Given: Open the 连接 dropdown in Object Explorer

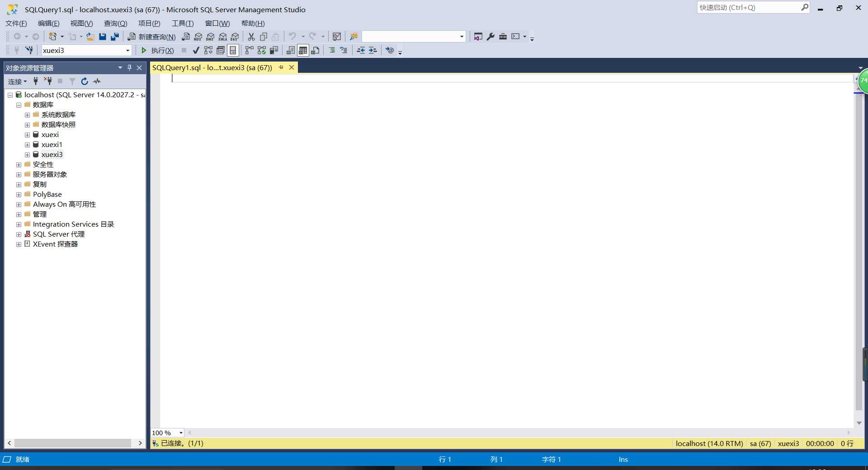Looking at the screenshot, I should pos(18,81).
